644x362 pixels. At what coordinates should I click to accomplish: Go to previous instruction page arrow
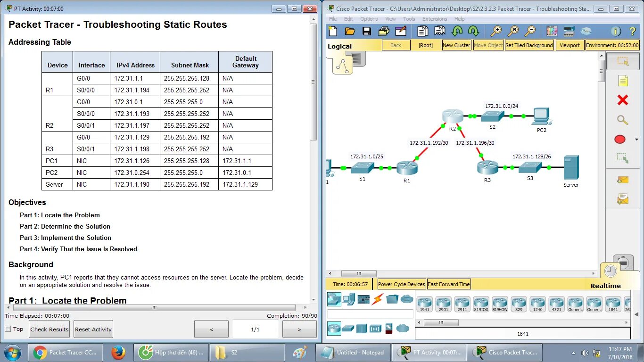coord(211,329)
